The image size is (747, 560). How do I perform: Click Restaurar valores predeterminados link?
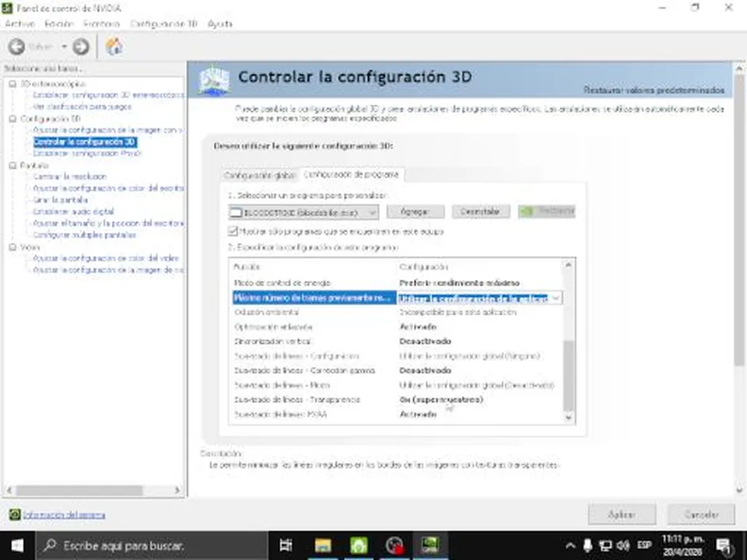[x=654, y=90]
